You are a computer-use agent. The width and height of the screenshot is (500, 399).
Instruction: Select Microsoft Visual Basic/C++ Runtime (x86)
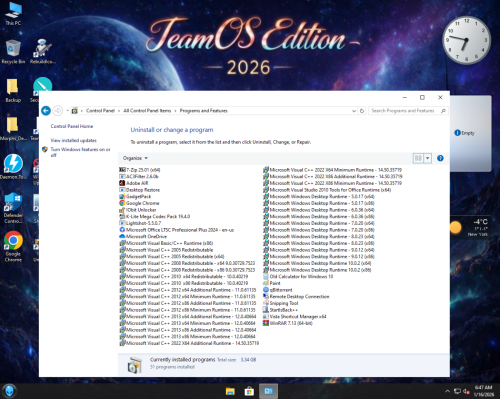click(x=166, y=243)
